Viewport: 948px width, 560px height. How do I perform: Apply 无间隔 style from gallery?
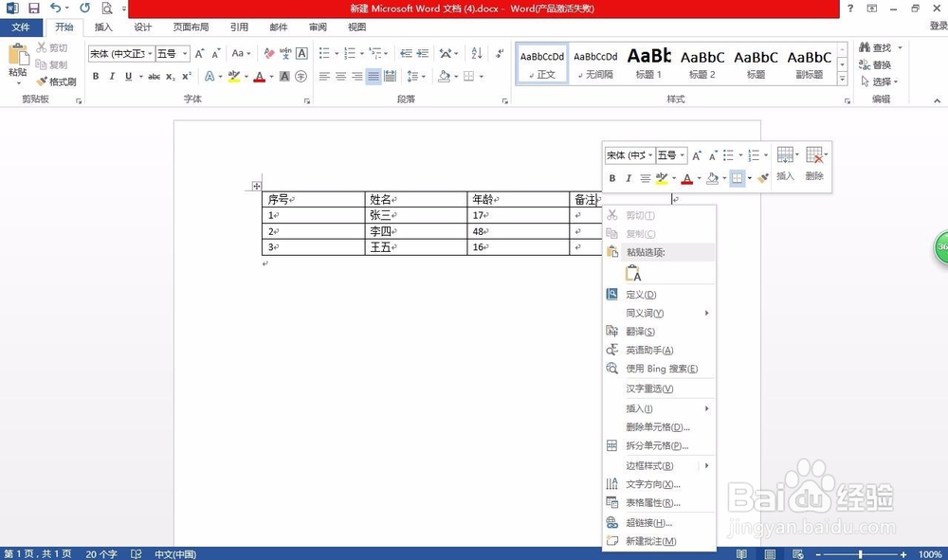coord(595,63)
